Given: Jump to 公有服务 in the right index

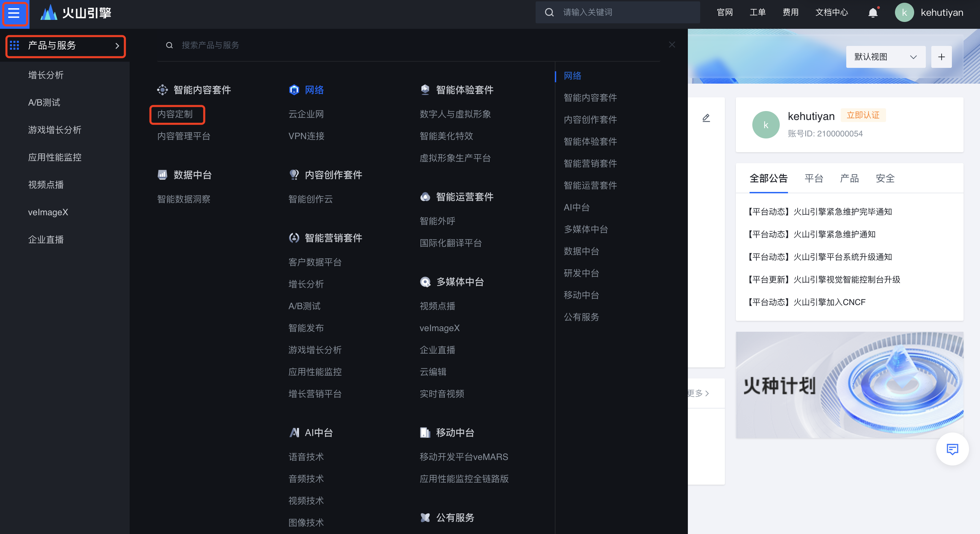Looking at the screenshot, I should click(x=581, y=317).
